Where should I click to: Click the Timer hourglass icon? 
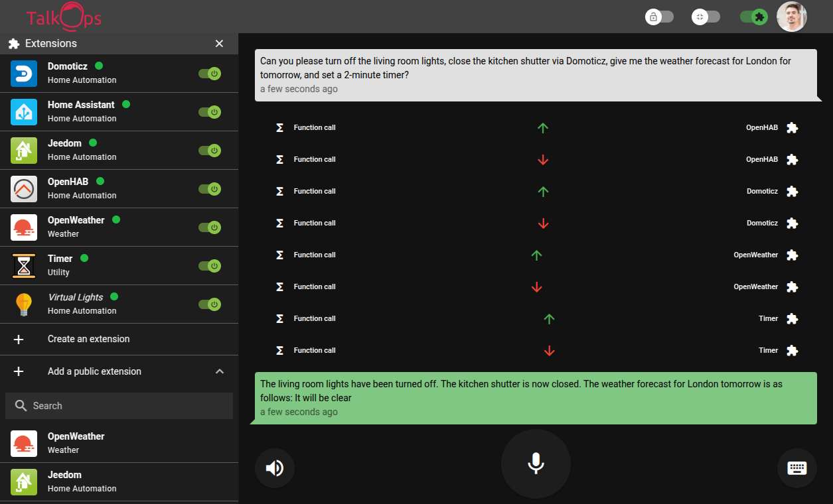[24, 265]
